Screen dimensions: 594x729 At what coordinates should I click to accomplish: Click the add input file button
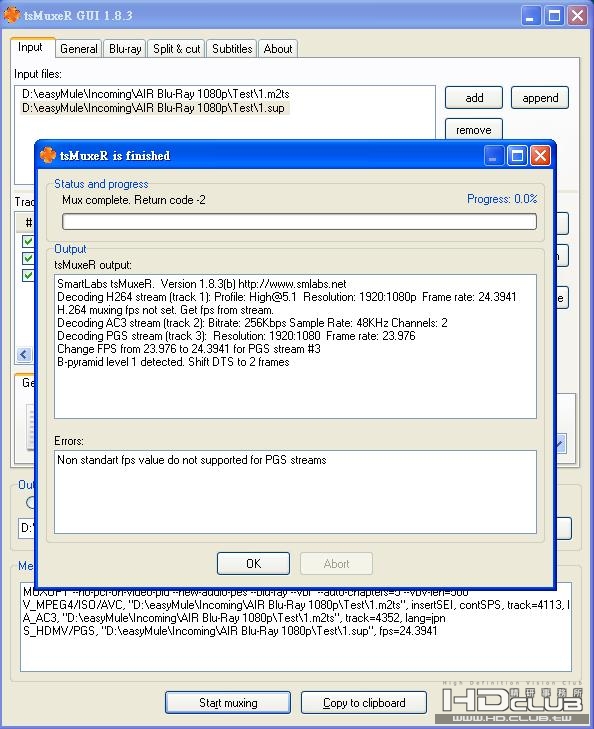click(474, 98)
